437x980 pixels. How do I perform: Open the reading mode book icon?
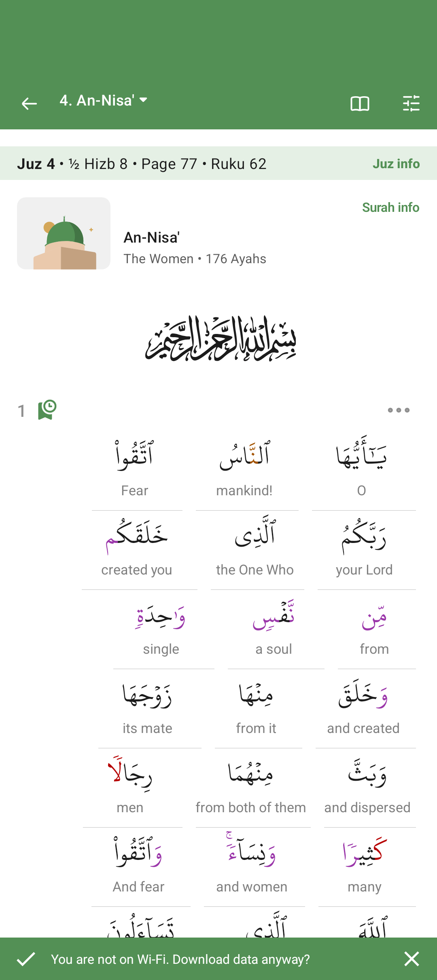click(x=360, y=103)
